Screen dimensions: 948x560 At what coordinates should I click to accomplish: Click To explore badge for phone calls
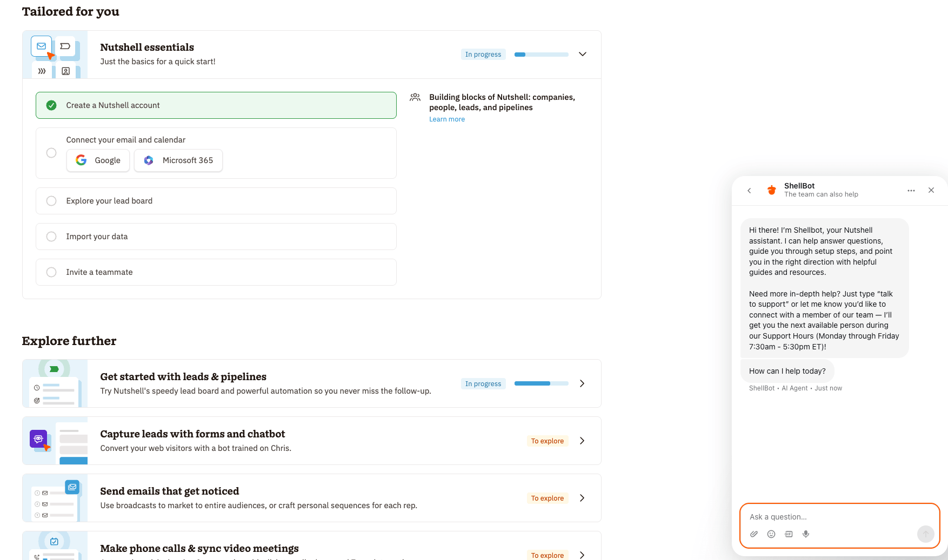[x=548, y=555]
